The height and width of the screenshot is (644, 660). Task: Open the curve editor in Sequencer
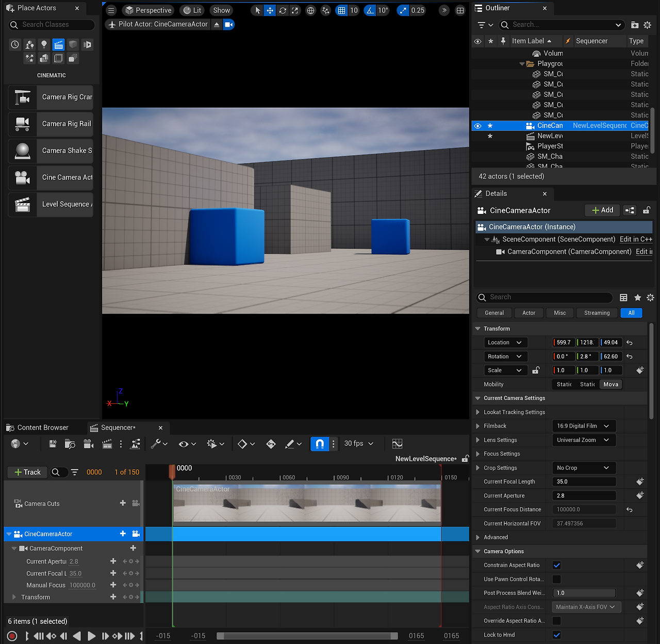coord(397,444)
